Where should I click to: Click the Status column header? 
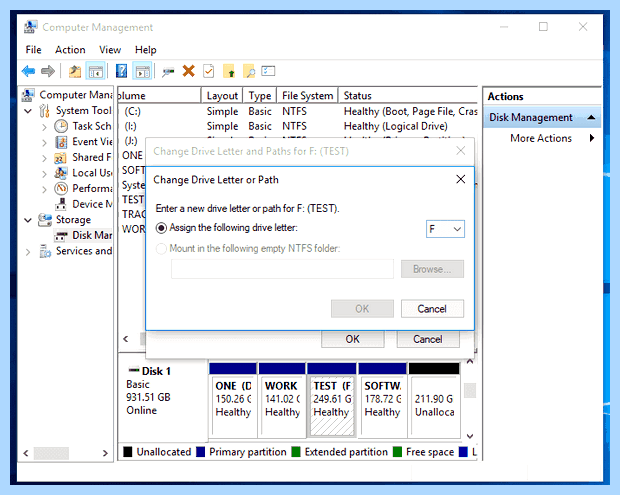tap(408, 96)
